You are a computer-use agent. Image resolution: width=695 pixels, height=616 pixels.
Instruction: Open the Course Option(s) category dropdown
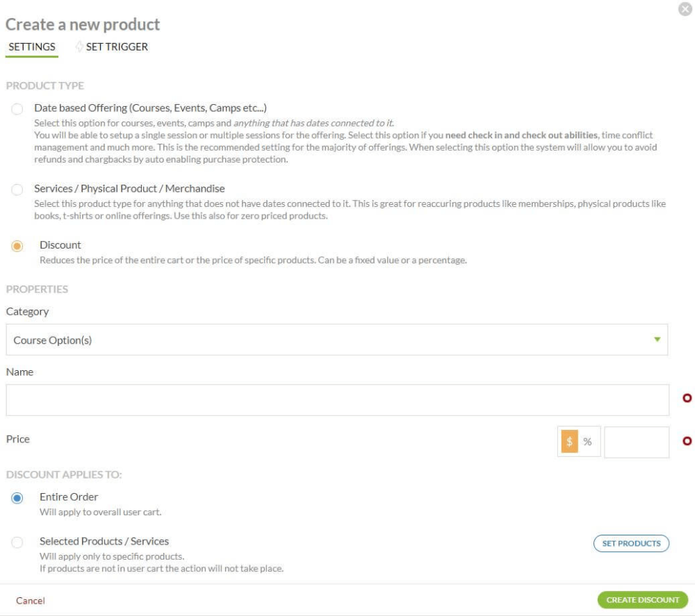click(336, 340)
